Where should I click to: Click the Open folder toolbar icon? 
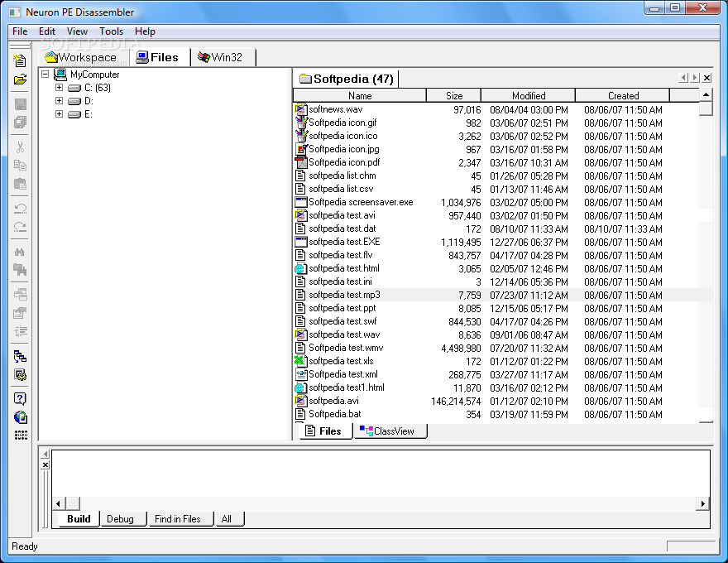point(20,79)
